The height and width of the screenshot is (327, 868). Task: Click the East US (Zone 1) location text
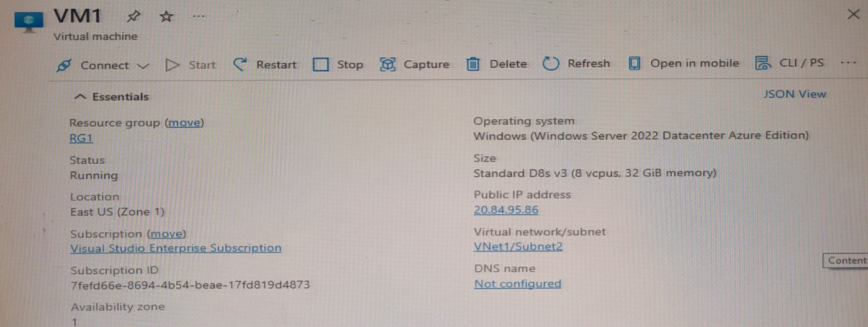click(x=118, y=212)
